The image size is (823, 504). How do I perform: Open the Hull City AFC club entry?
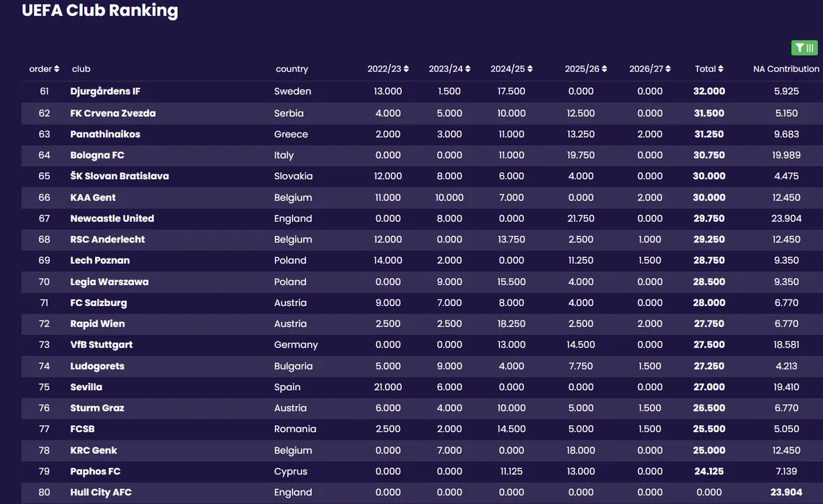tap(101, 492)
